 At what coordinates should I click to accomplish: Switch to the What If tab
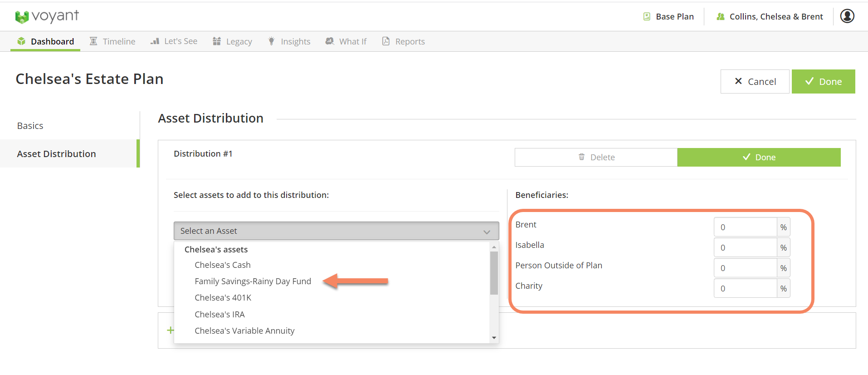pyautogui.click(x=346, y=41)
